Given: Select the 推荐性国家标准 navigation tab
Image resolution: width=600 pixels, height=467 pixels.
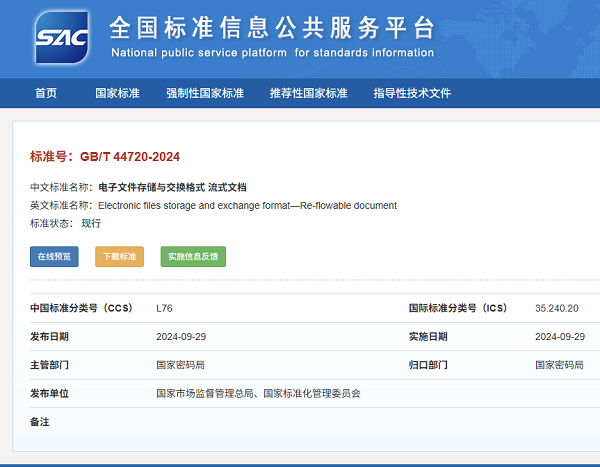Looking at the screenshot, I should (308, 93).
